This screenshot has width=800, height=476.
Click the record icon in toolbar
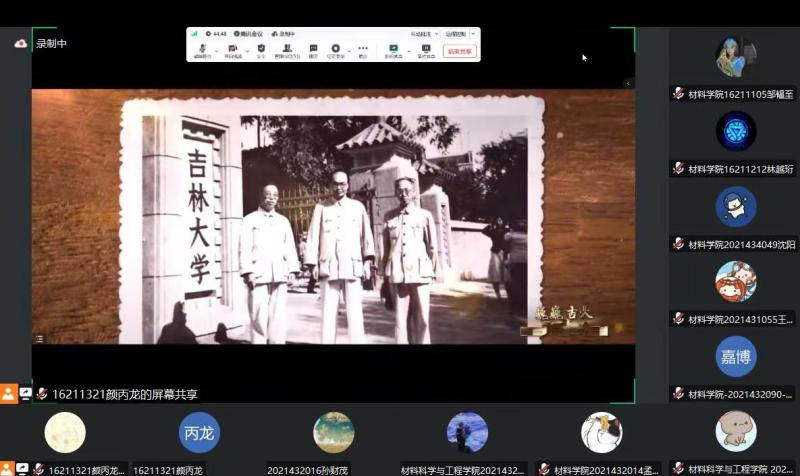336,49
